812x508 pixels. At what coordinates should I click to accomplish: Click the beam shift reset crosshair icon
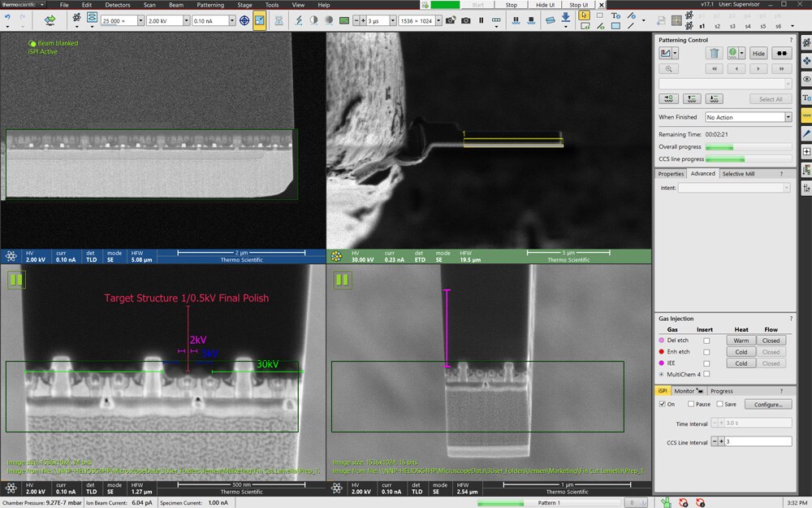coord(244,20)
